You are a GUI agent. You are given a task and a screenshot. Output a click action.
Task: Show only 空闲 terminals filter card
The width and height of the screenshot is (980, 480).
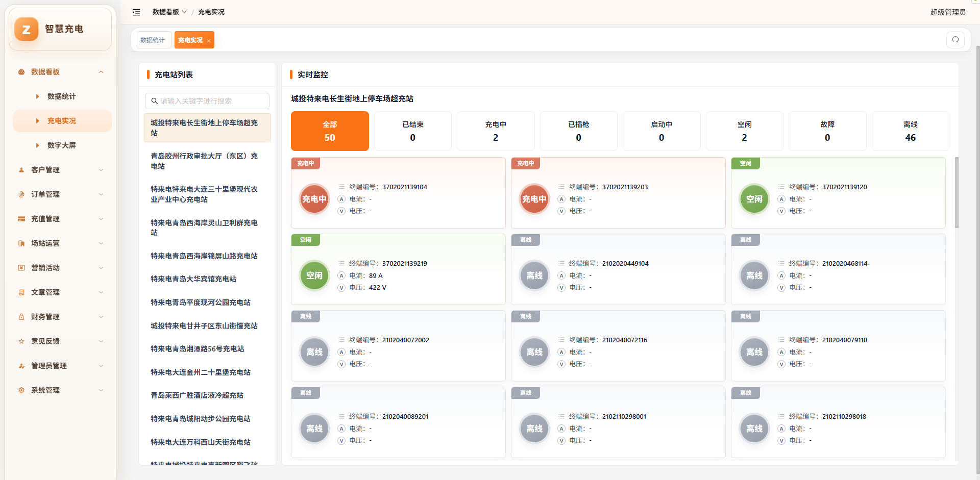pos(744,131)
